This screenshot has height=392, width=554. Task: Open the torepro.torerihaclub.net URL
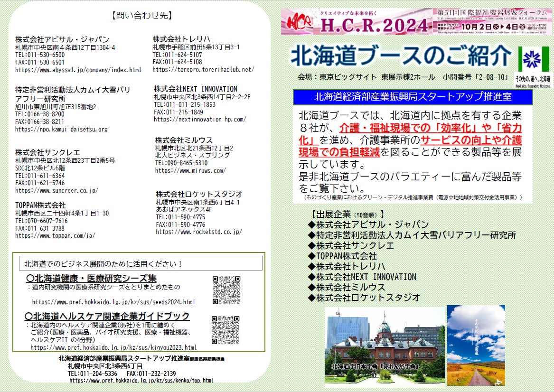pyautogui.click(x=203, y=70)
